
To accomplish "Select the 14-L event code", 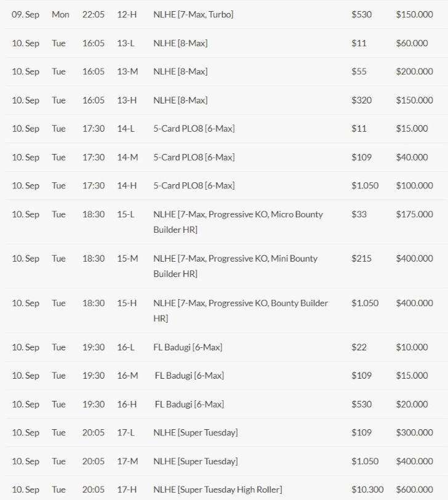I will point(126,129).
